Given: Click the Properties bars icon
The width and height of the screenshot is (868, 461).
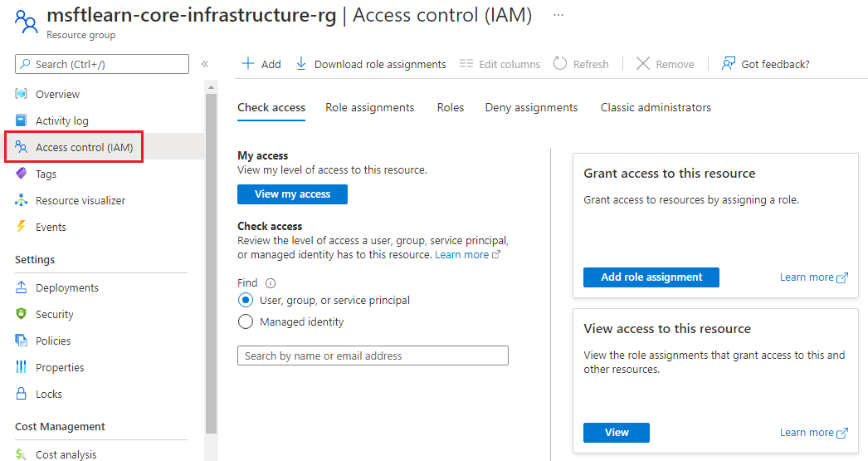Looking at the screenshot, I should pos(21,367).
